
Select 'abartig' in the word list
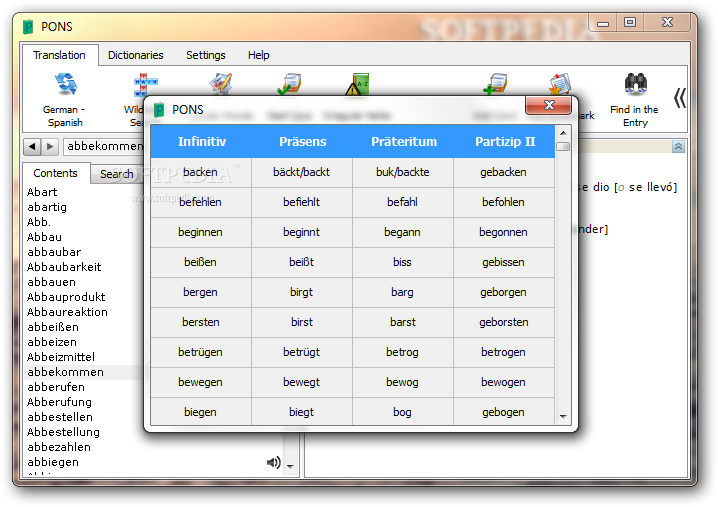pos(47,207)
